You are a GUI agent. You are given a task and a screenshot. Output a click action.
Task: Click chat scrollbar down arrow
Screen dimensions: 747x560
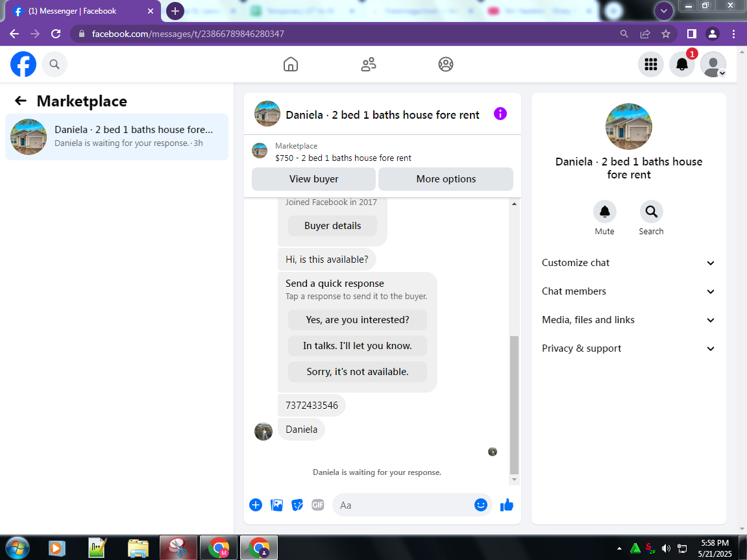pyautogui.click(x=514, y=480)
